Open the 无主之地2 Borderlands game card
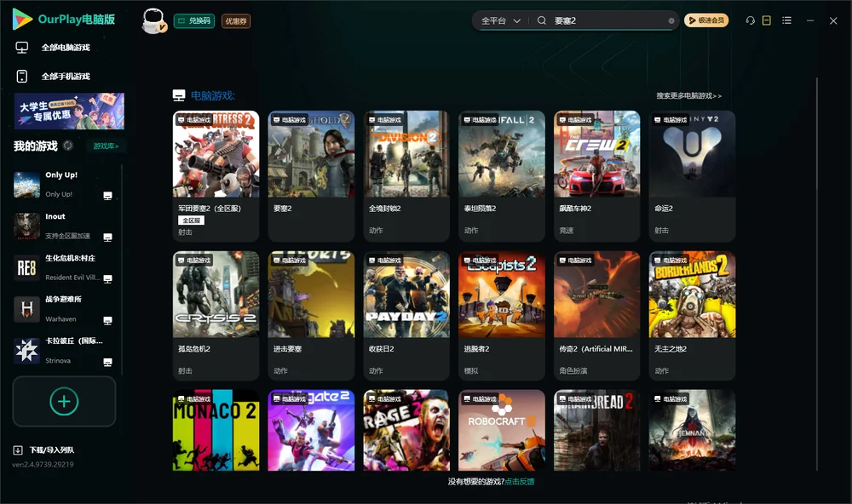 [692, 316]
